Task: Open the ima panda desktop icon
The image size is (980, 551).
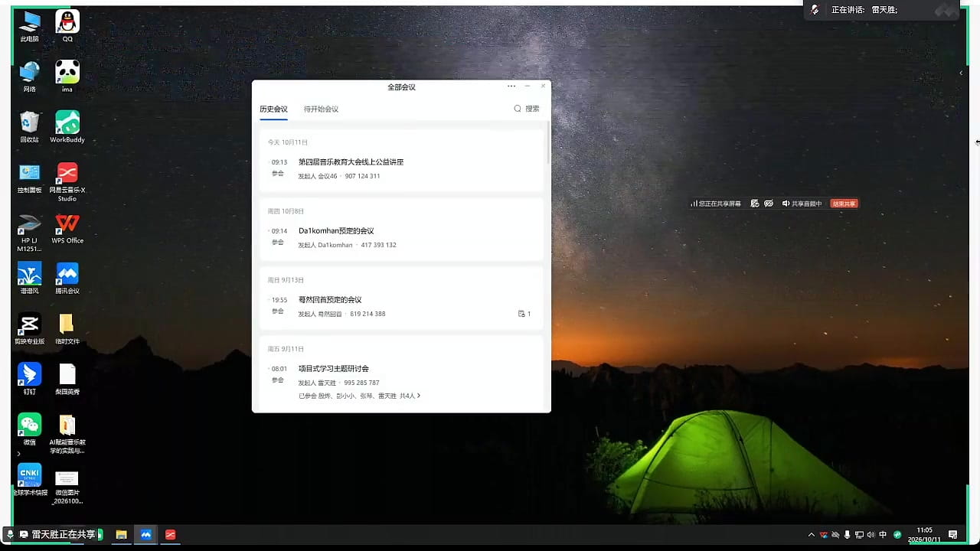Action: point(67,77)
